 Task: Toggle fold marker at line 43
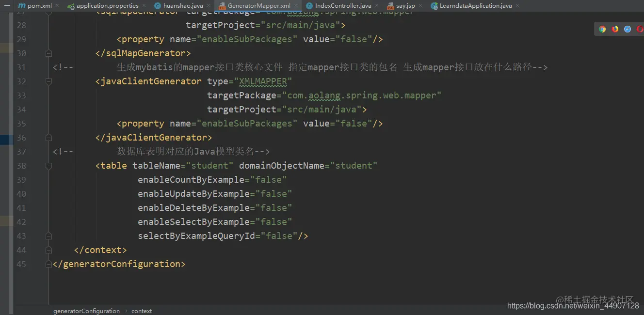click(48, 236)
